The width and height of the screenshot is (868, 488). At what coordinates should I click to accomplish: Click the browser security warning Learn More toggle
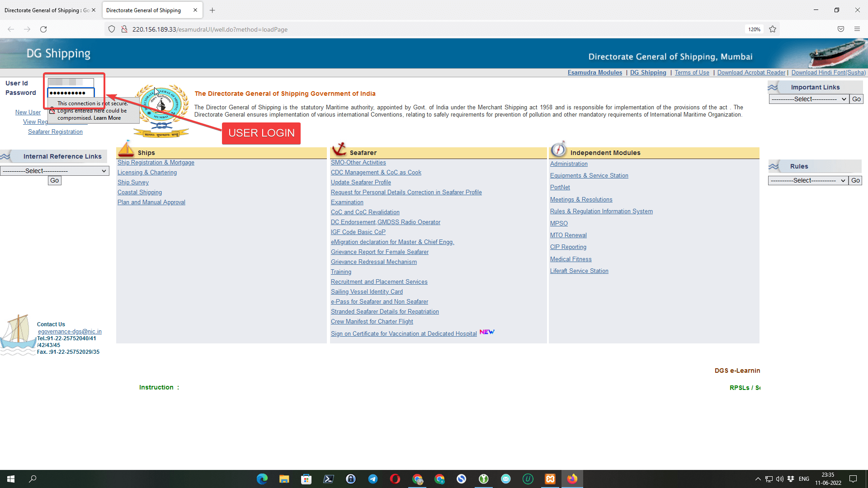(x=107, y=117)
